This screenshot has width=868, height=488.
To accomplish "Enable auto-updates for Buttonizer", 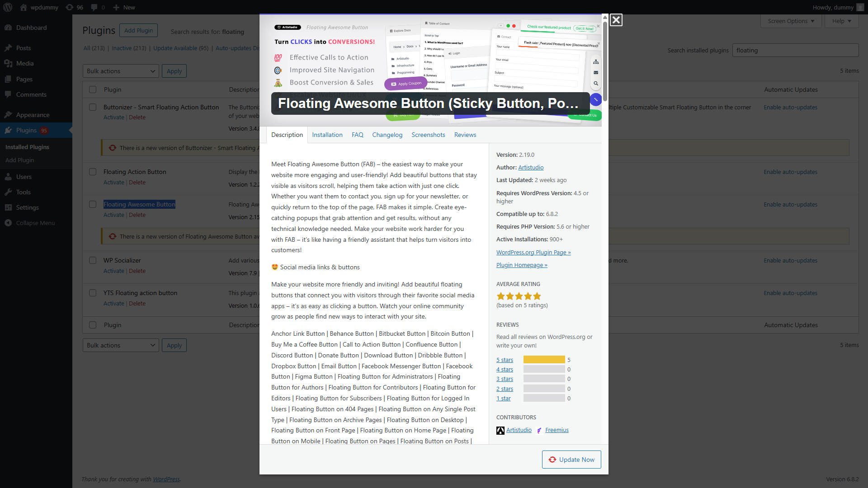I will (790, 107).
